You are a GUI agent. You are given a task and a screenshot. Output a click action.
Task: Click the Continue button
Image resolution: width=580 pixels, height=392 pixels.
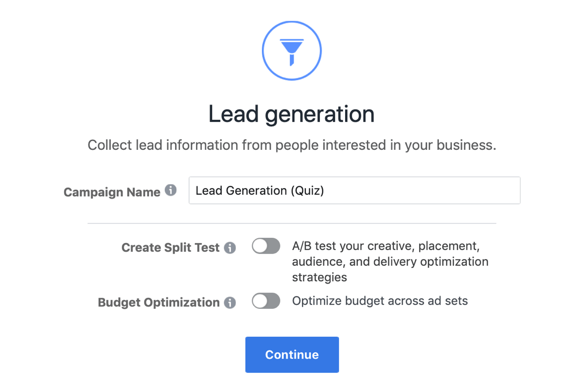tap(291, 354)
